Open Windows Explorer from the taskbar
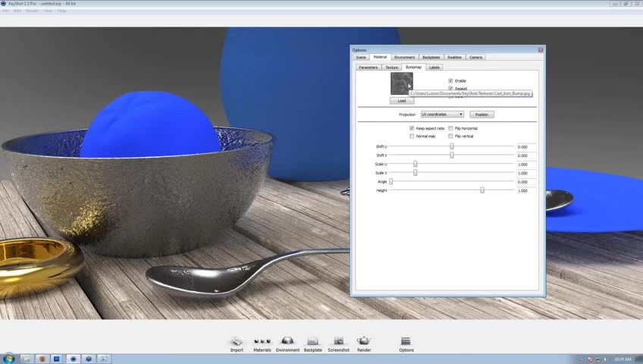This screenshot has width=643, height=364. point(27,359)
